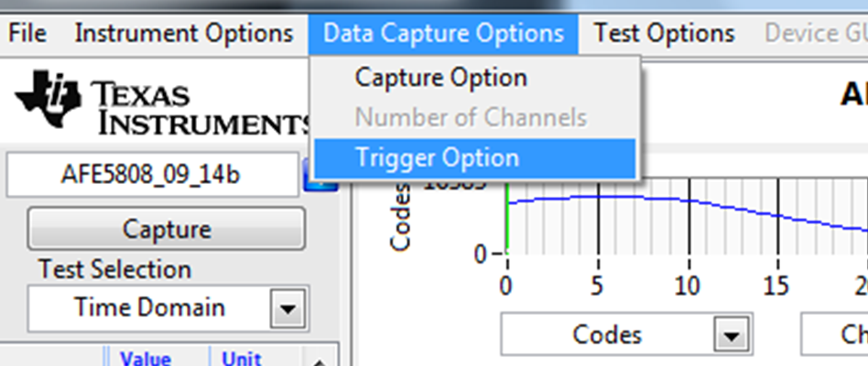Select the Capture Option menu entry
Image resolution: width=868 pixels, height=366 pixels.
click(x=440, y=78)
